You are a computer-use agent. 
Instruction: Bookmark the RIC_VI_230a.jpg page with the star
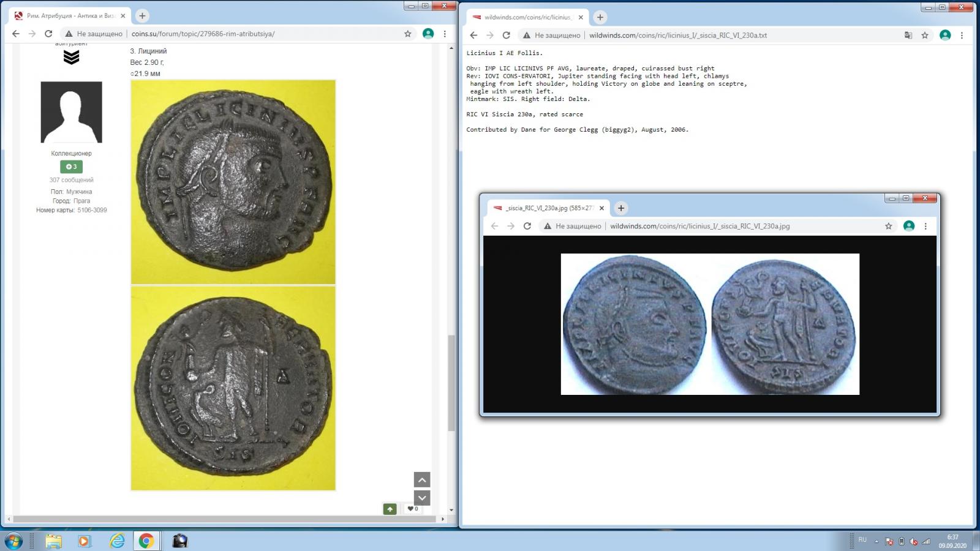(889, 226)
